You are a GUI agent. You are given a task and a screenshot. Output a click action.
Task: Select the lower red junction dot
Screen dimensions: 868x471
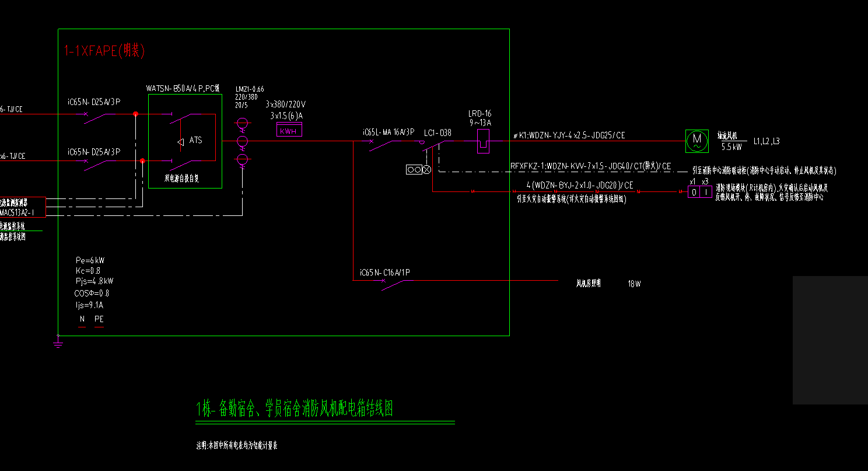pyautogui.click(x=142, y=161)
